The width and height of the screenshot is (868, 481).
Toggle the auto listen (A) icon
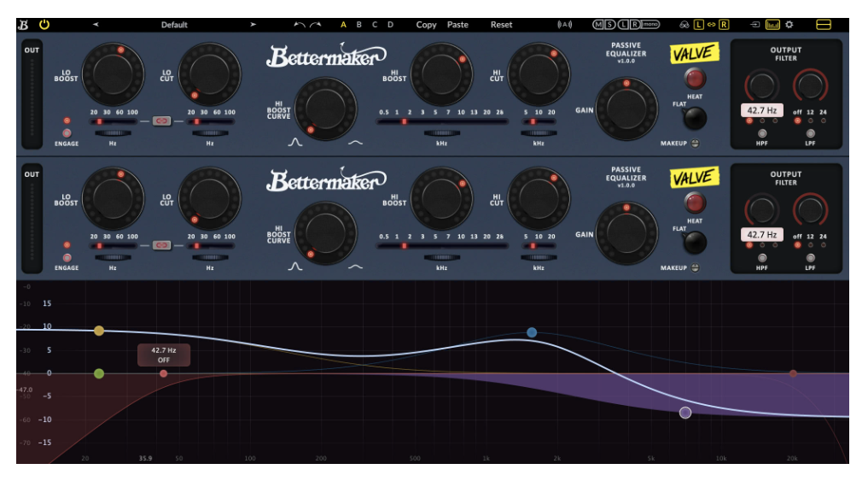(565, 25)
